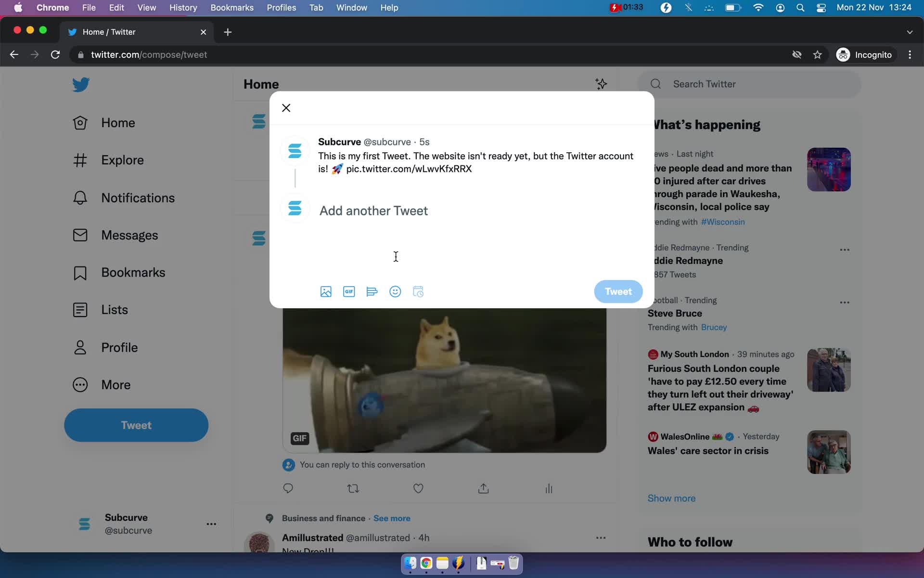Click the poll creation icon
The height and width of the screenshot is (578, 924).
pos(372,292)
